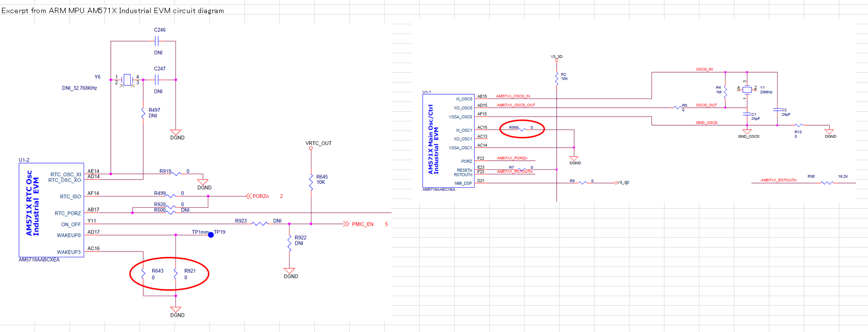868x332 pixels.
Task: Select the R921 resistor label
Action: click(190, 271)
